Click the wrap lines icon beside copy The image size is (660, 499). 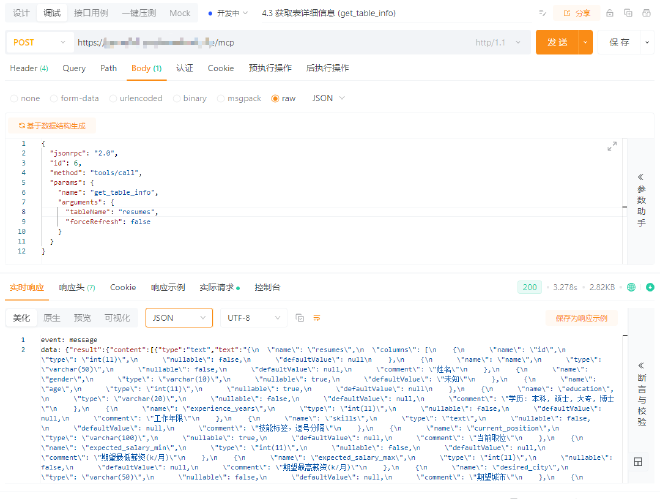click(x=317, y=317)
